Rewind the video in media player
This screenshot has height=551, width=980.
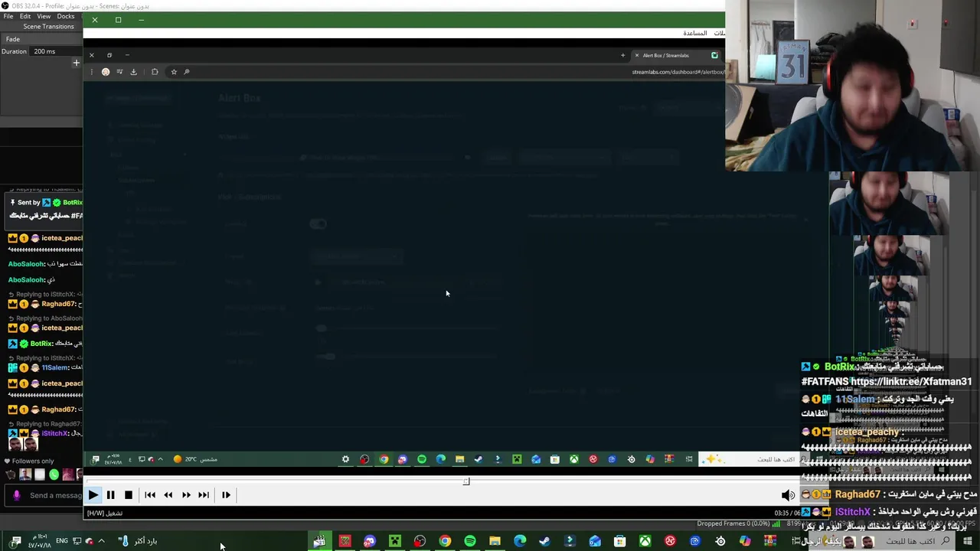pyautogui.click(x=168, y=495)
